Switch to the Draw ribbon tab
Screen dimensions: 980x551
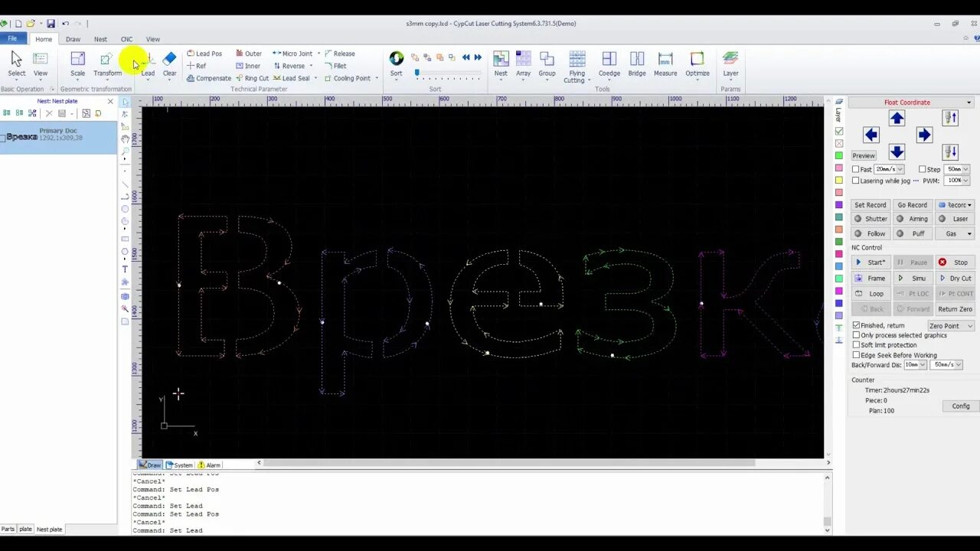73,39
